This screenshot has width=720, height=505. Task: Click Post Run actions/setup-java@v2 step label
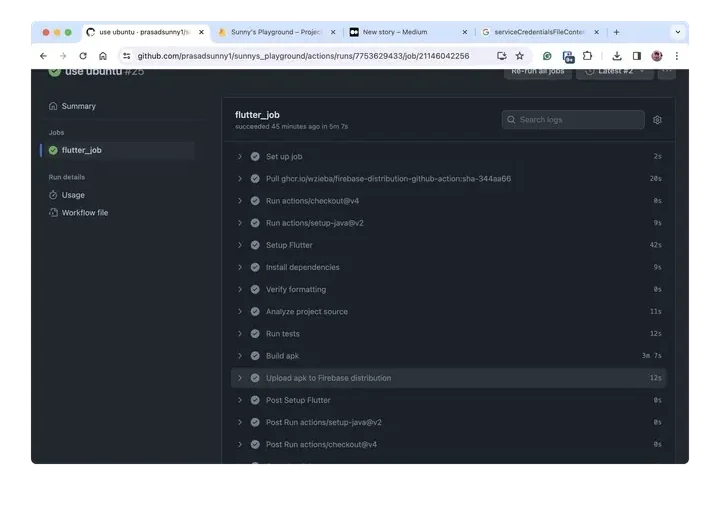pyautogui.click(x=324, y=422)
